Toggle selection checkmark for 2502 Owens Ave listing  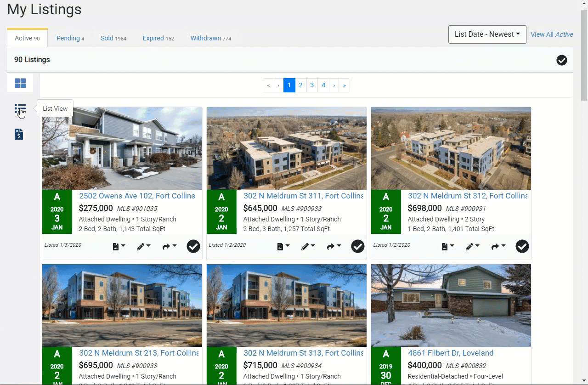point(193,247)
